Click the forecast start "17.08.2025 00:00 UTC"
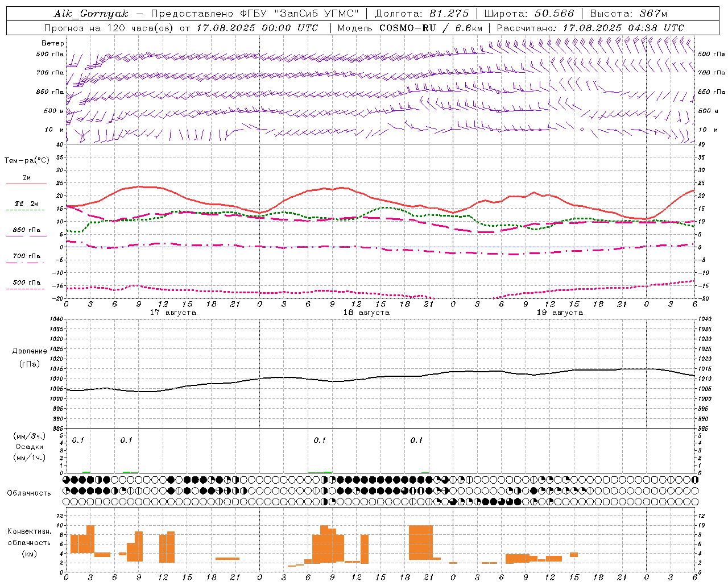The image size is (728, 582). coord(257,28)
